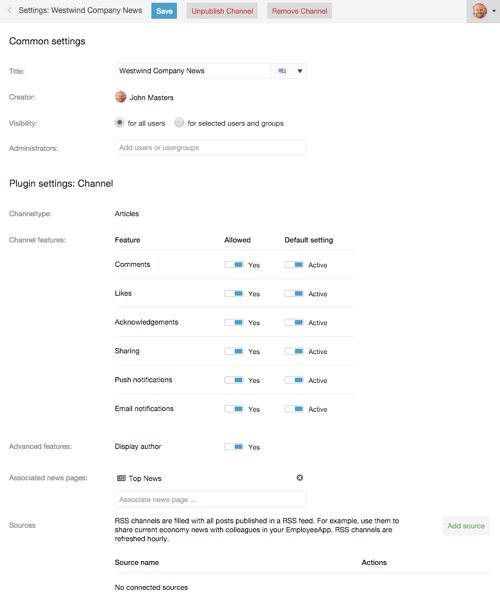
Task: Click Unpublish Channel button
Action: (222, 11)
